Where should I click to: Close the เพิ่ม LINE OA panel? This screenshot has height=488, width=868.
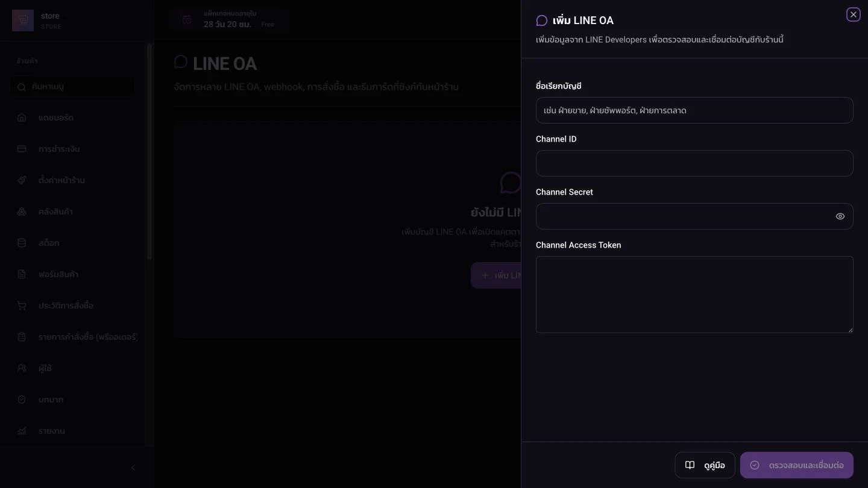[x=853, y=14]
